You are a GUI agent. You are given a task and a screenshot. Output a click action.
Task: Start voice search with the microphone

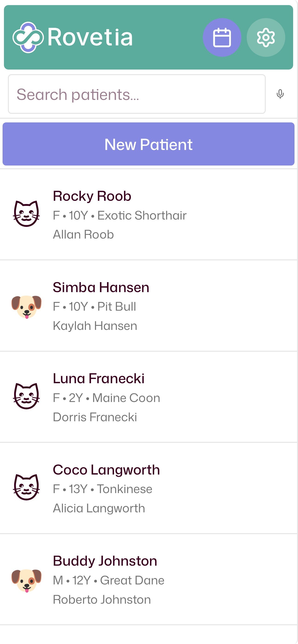point(280,94)
